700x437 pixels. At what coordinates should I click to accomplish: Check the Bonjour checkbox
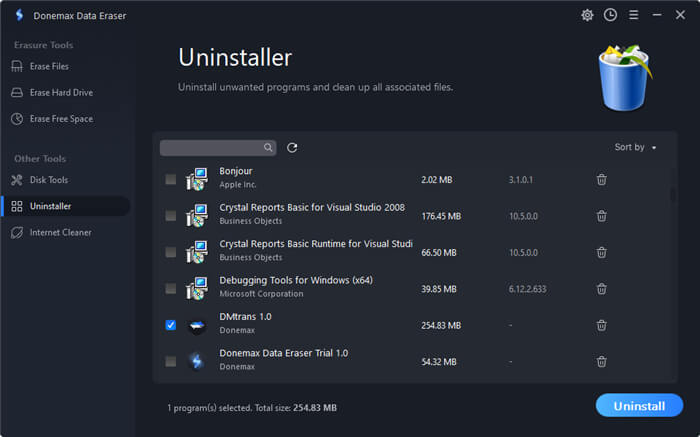pyautogui.click(x=171, y=179)
